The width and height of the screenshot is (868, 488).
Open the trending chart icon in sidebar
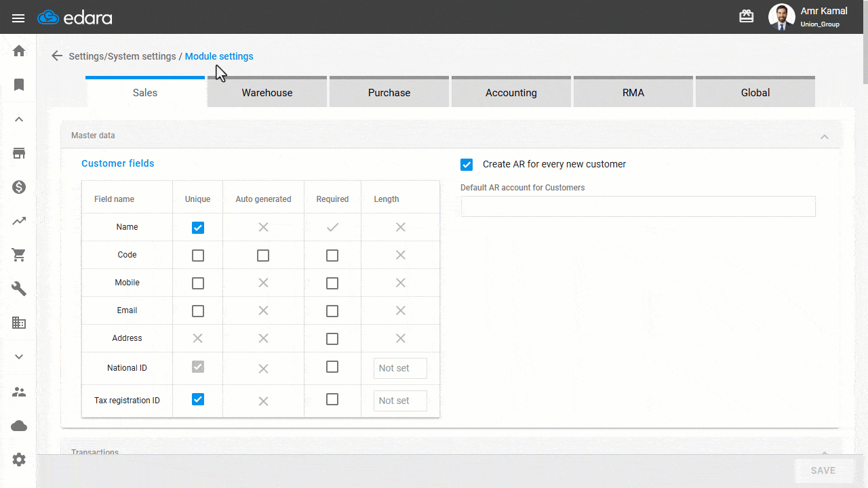[19, 221]
